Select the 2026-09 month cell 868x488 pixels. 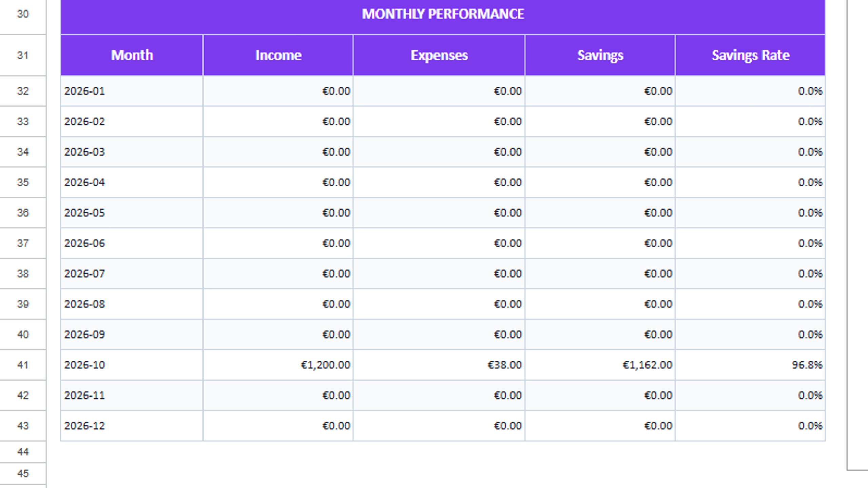132,334
